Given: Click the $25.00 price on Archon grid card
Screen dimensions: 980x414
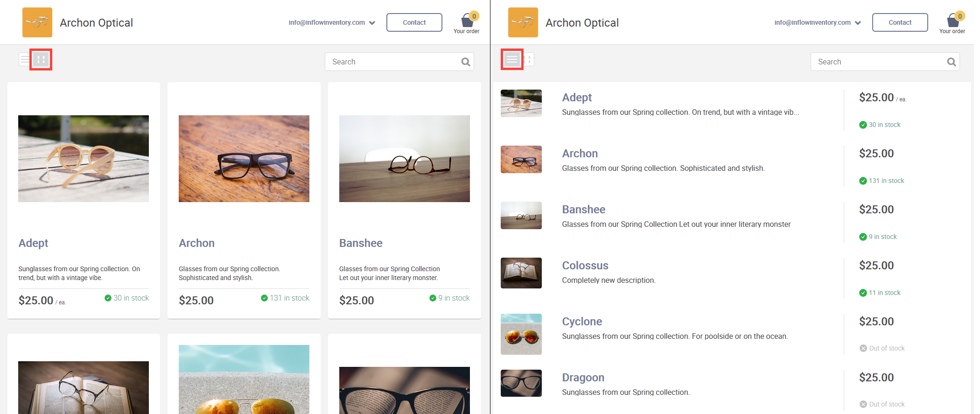Looking at the screenshot, I should click(x=196, y=300).
